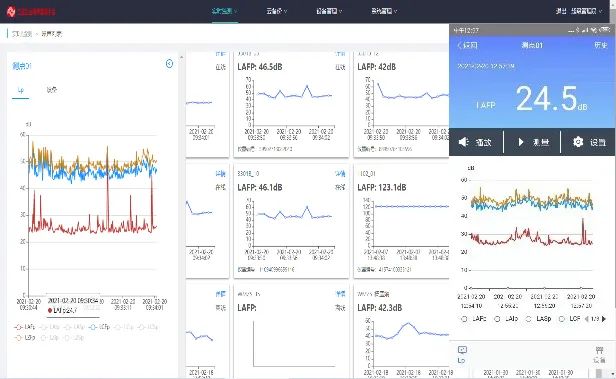Tap the speaker playback button in phone
Viewport: 616px width, 379px height.
[x=475, y=142]
